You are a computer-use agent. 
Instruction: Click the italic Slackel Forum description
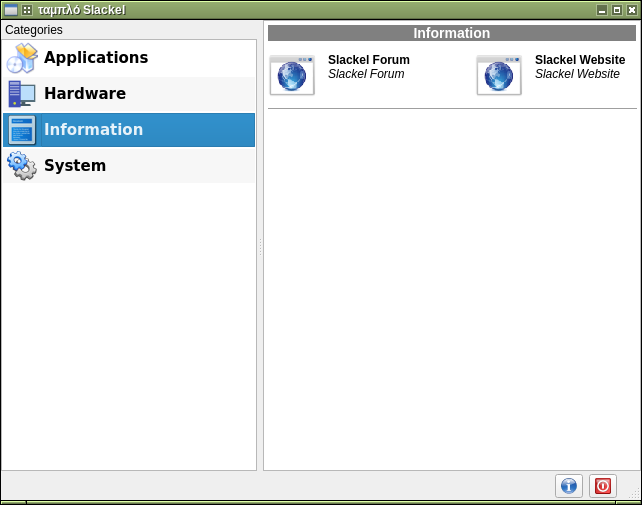coord(366,74)
